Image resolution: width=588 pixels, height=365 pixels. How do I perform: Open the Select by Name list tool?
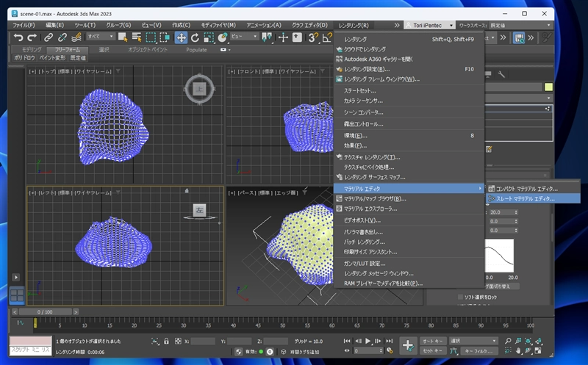(x=137, y=37)
